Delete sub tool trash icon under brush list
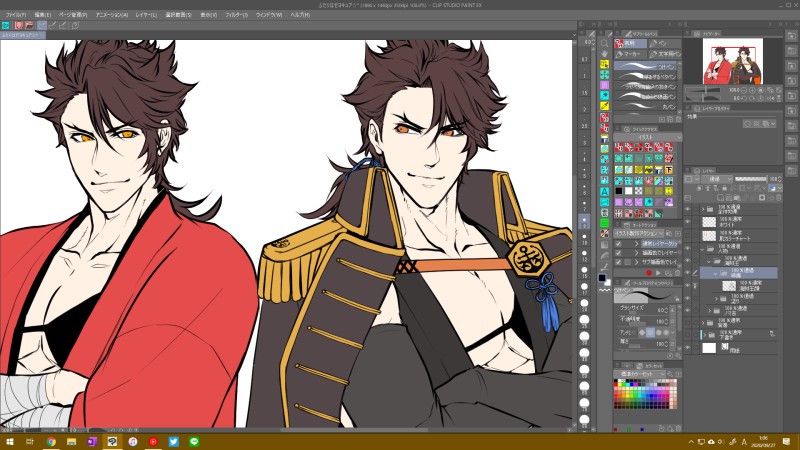Viewport: 800px width, 450px height. click(678, 119)
